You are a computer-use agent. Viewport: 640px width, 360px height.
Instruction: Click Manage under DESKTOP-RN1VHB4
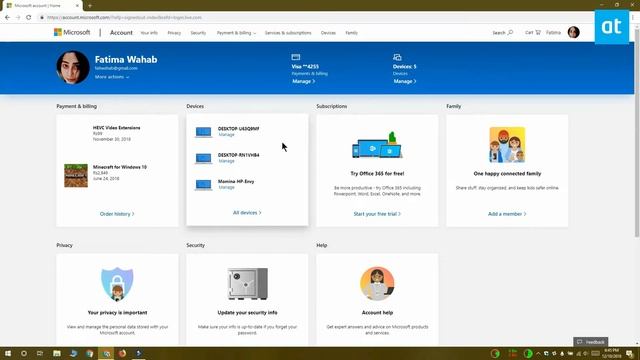227,161
